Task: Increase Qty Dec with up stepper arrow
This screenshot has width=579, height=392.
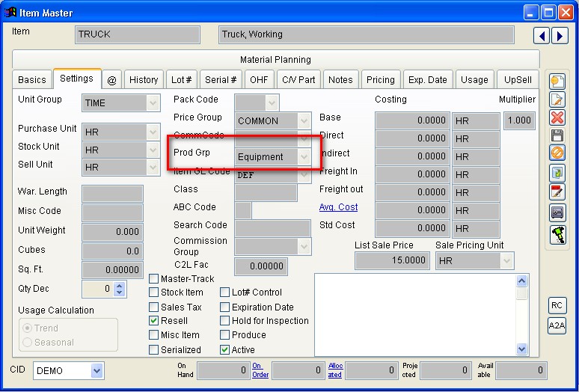Action: 120,285
